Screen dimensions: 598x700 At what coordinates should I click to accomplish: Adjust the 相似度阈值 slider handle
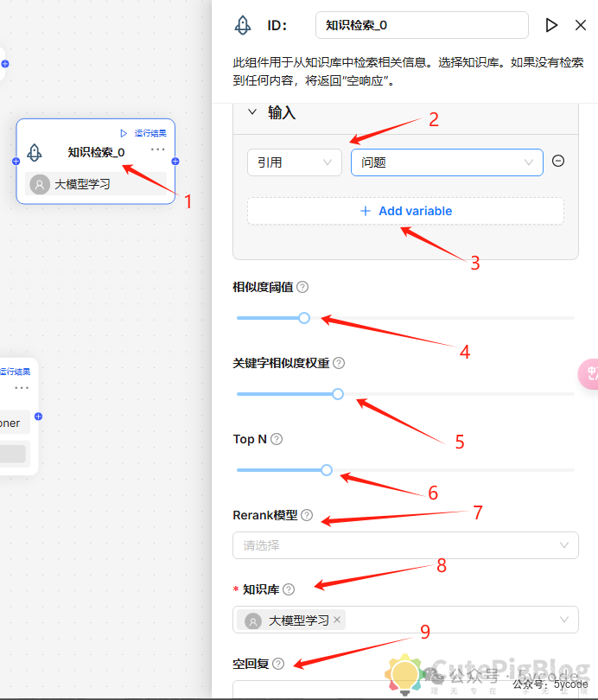(x=304, y=318)
